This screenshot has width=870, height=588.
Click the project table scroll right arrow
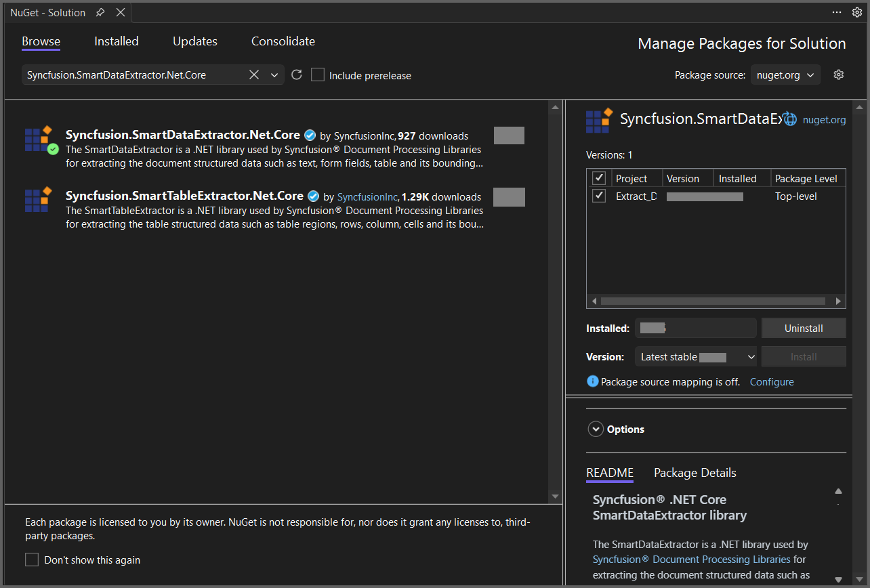[838, 301]
